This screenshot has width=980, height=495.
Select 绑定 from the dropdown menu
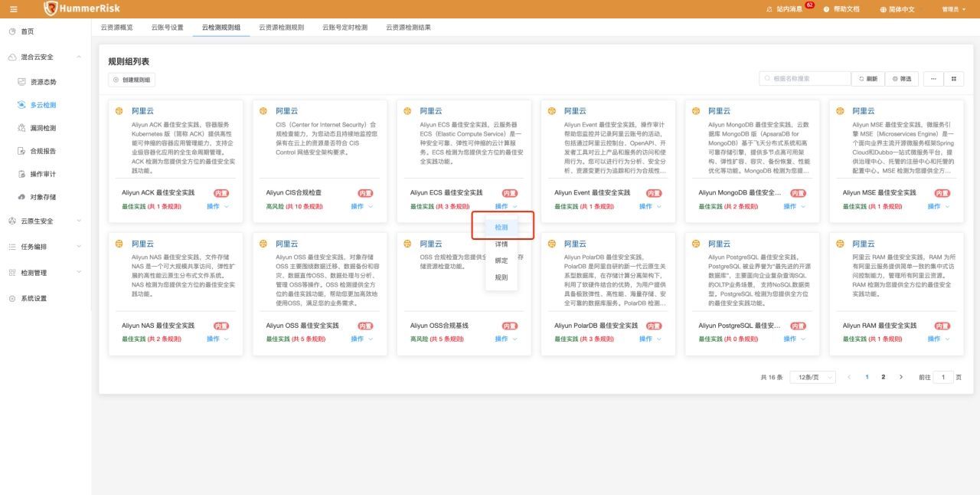[501, 261]
